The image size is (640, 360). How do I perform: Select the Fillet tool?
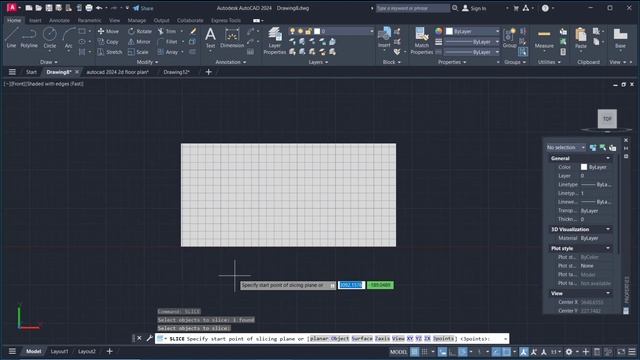(x=167, y=42)
